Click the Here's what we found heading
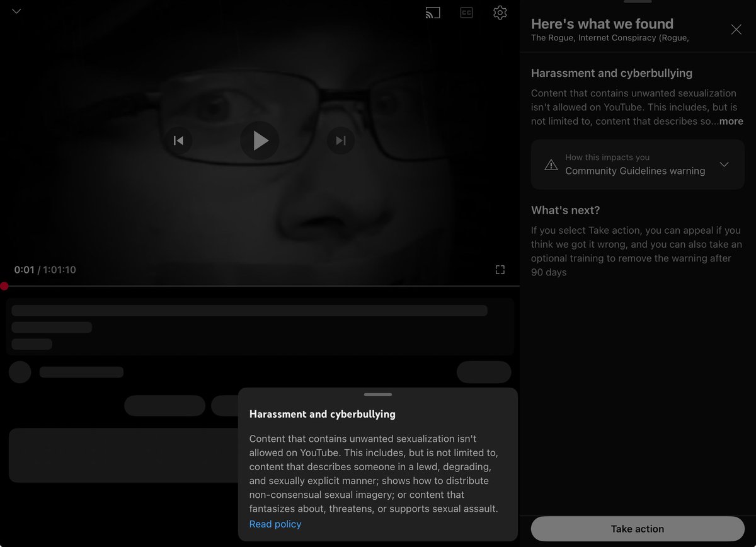Image resolution: width=756 pixels, height=547 pixels. pyautogui.click(x=602, y=23)
